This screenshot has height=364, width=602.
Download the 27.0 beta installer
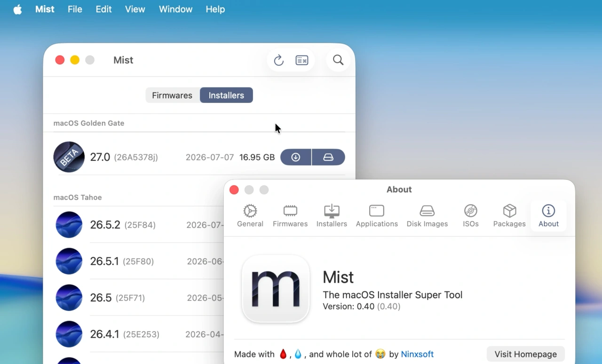click(296, 158)
